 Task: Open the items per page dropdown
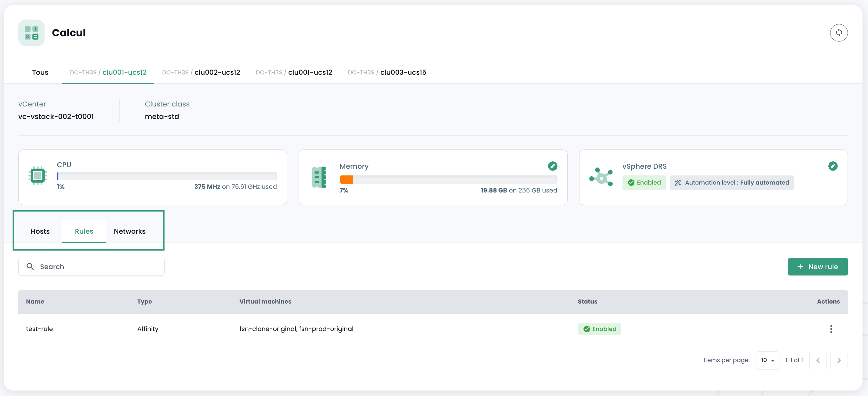coord(767,360)
